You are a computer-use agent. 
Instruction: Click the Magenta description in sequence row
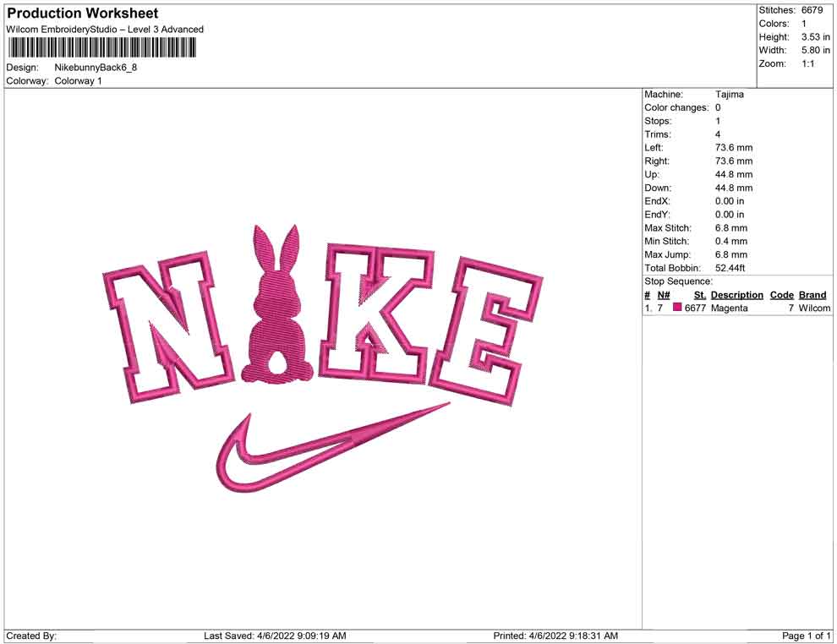point(729,308)
